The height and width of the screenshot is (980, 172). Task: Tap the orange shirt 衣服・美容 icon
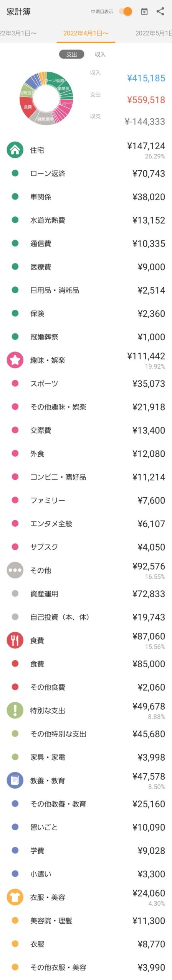click(15, 897)
